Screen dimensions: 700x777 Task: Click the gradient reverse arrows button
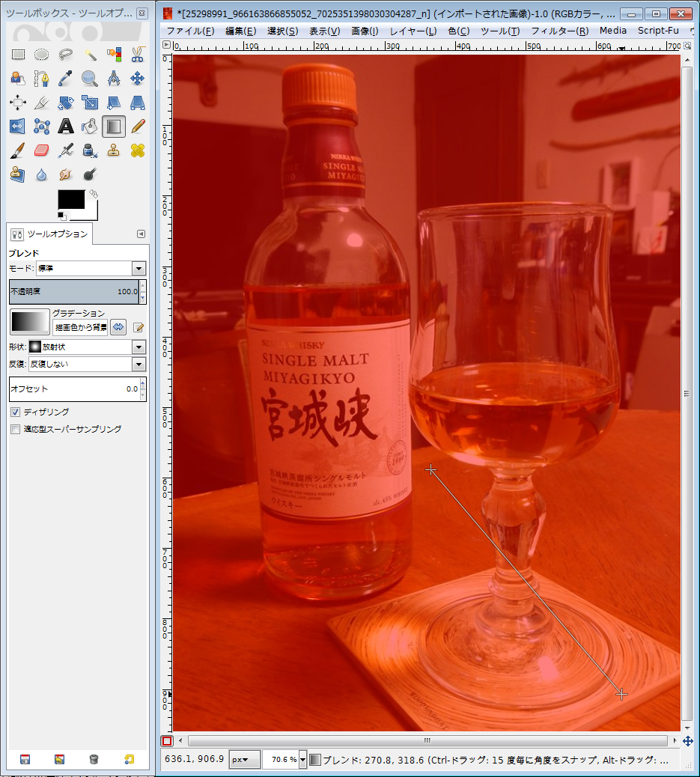pos(118,327)
